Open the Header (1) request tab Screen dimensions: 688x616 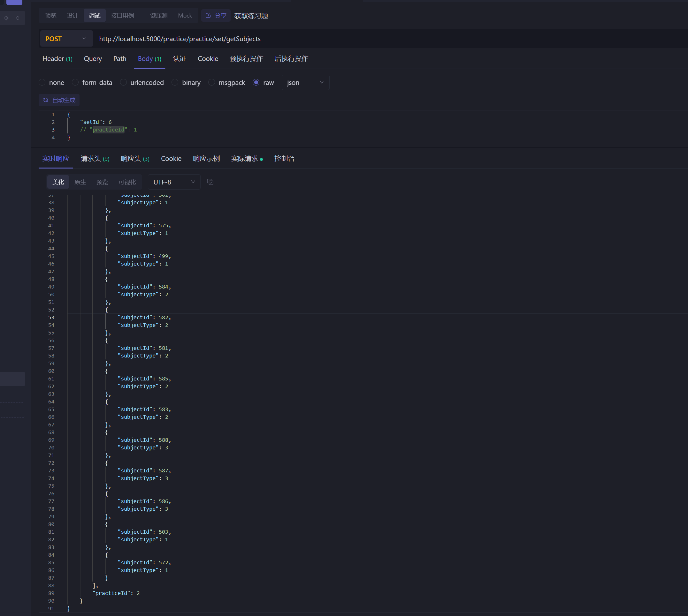pos(57,59)
